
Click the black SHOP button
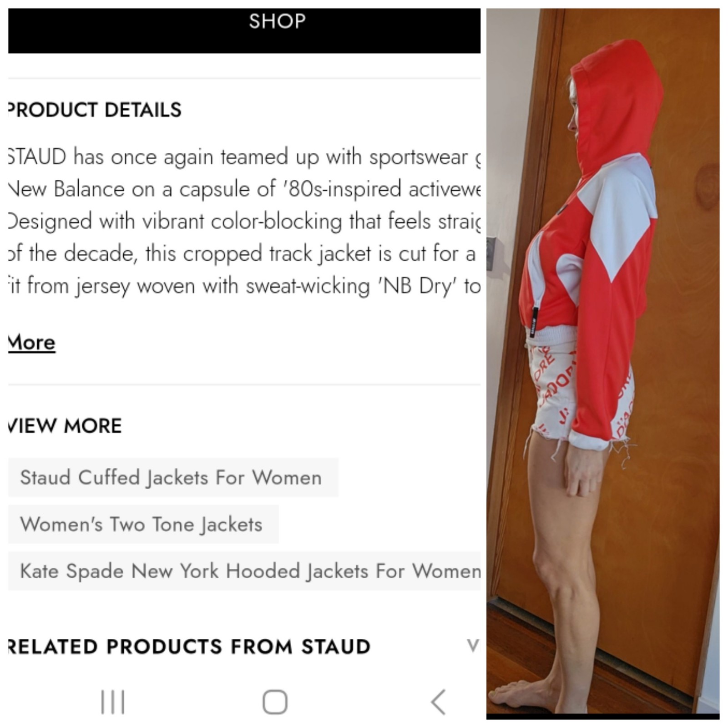click(244, 30)
